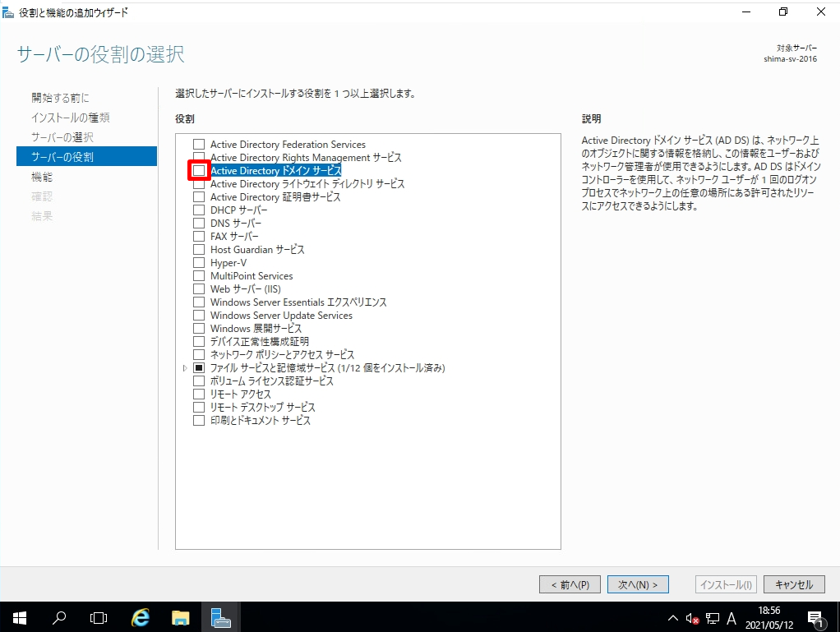Screen dimensions: 840x632
Task: Click the wizard title bar icon
Action: 8,12
